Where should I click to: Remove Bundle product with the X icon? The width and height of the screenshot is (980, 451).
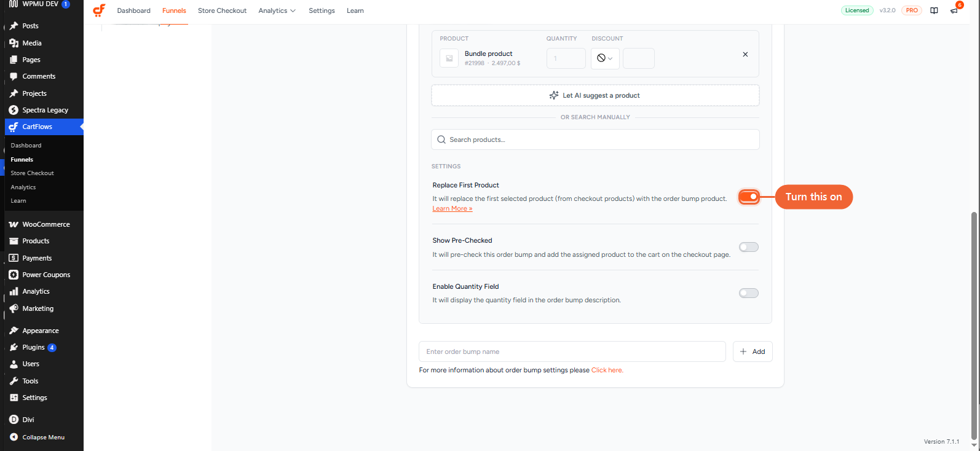(745, 54)
